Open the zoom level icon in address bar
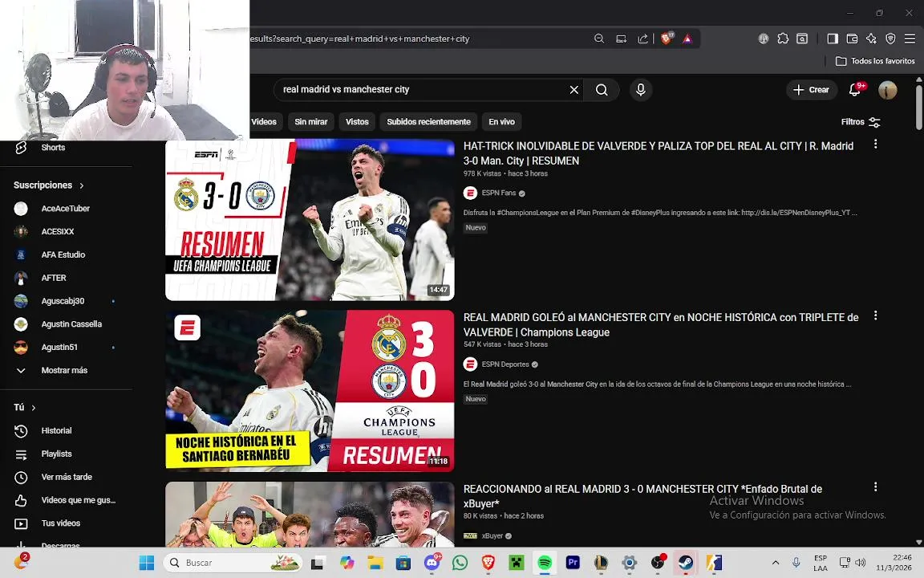This screenshot has height=578, width=924. point(598,39)
